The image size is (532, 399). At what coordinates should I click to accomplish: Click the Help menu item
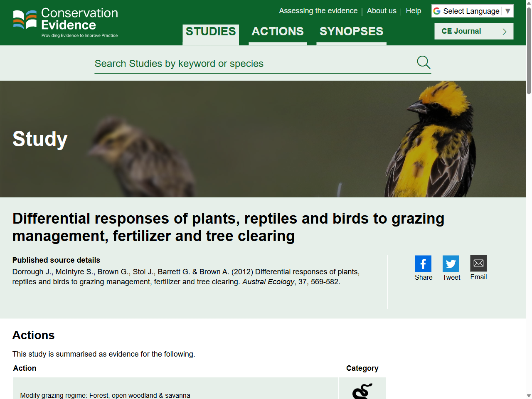(x=414, y=11)
